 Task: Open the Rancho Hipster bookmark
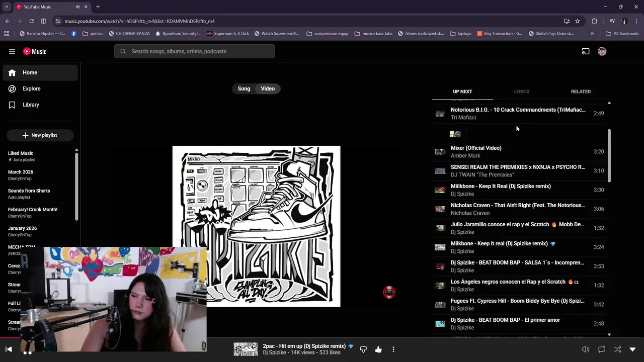pos(43,34)
